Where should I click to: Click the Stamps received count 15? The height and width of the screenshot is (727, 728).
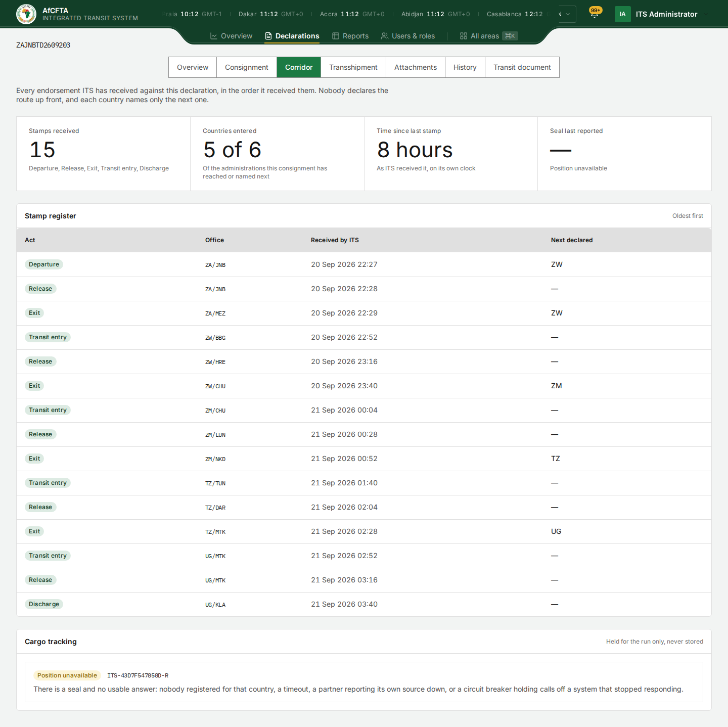[x=42, y=150]
